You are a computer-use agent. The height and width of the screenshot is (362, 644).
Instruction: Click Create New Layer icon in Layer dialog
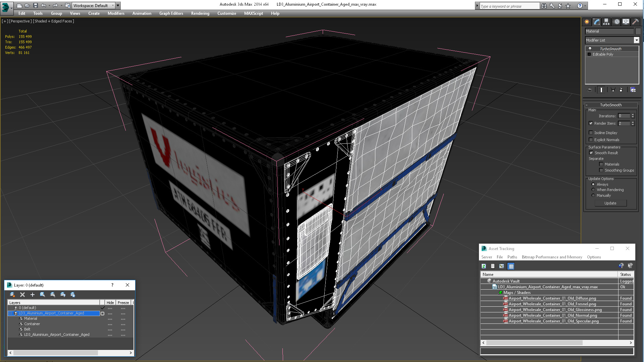coord(12,295)
